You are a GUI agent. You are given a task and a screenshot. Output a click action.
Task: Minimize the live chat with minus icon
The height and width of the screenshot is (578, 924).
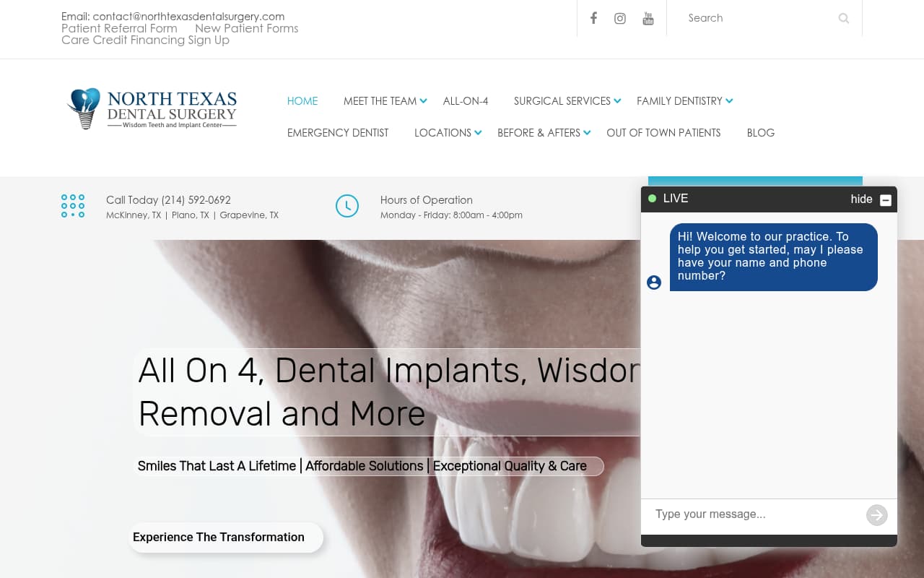tap(886, 200)
